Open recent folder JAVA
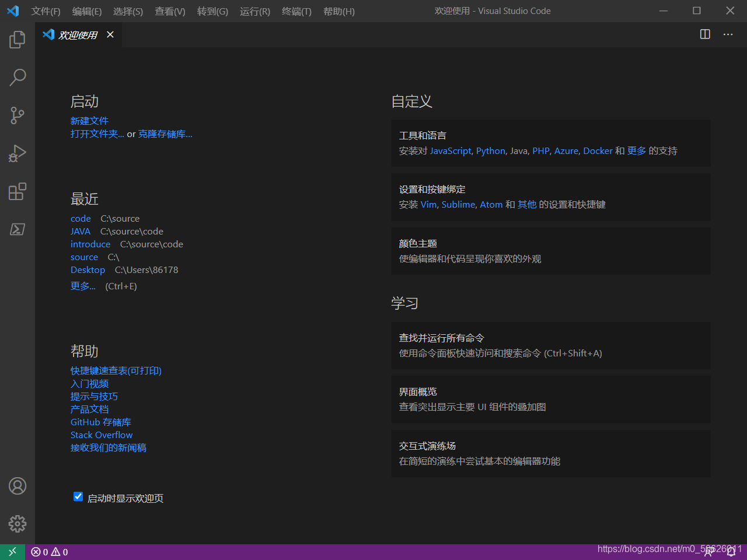The height and width of the screenshot is (560, 747). pos(81,232)
